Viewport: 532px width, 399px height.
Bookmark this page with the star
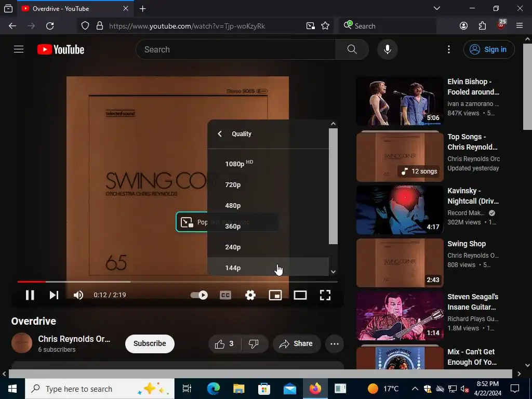pos(325,26)
